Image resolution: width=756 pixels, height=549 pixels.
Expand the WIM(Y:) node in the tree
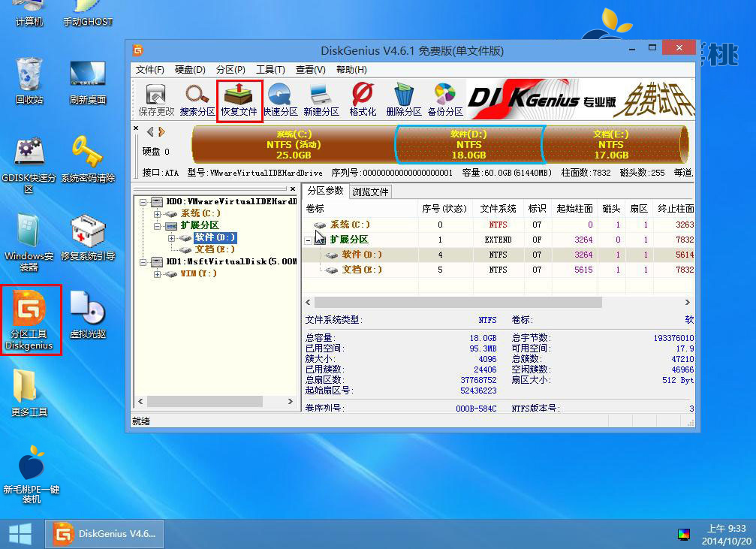[x=157, y=274]
